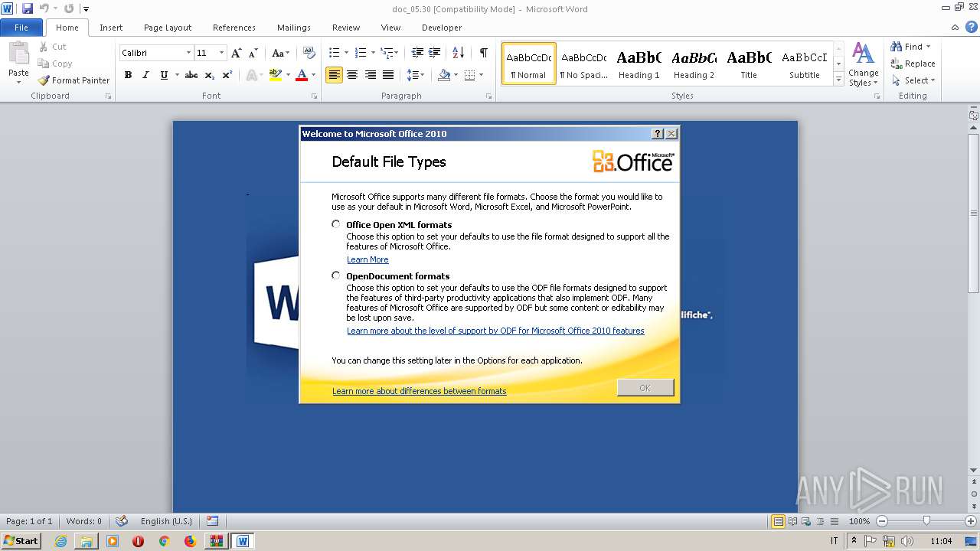Decrease paragraph indent
This screenshot has height=551, width=980.
(x=417, y=53)
